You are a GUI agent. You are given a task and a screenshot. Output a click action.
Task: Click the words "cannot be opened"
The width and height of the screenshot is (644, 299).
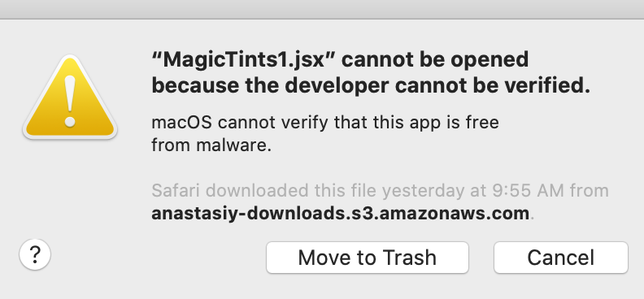click(x=435, y=60)
